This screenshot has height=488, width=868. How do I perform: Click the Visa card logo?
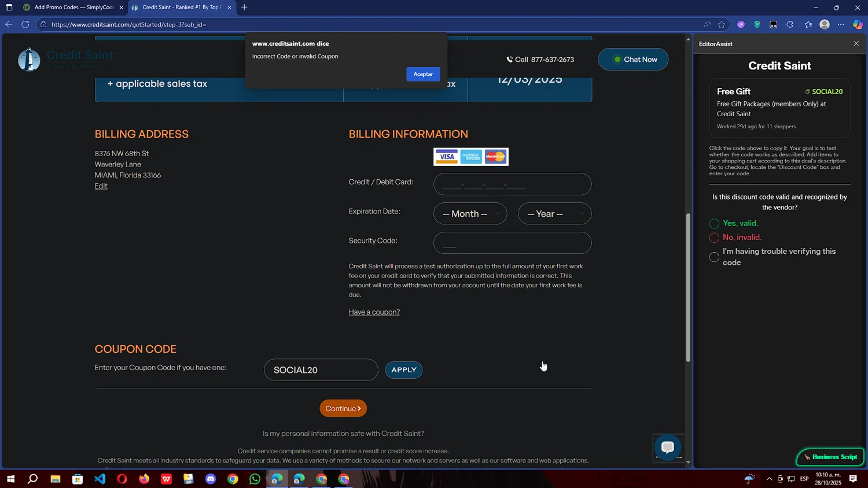(446, 157)
